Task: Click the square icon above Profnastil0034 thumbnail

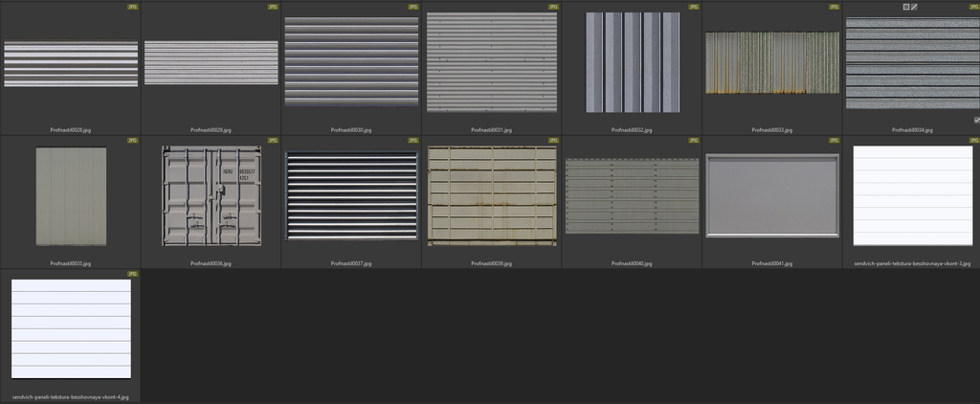Action: click(906, 7)
